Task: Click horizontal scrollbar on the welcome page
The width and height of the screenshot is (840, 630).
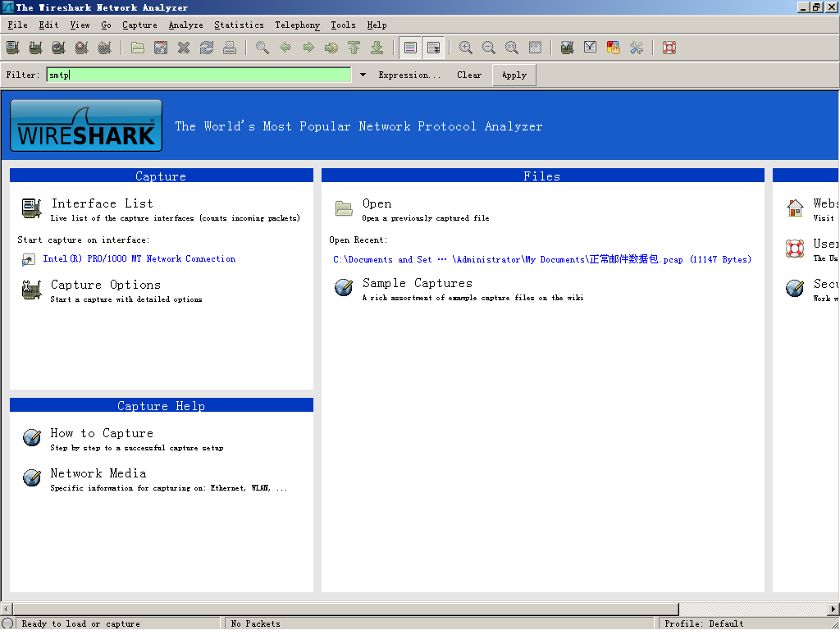Action: 346,609
